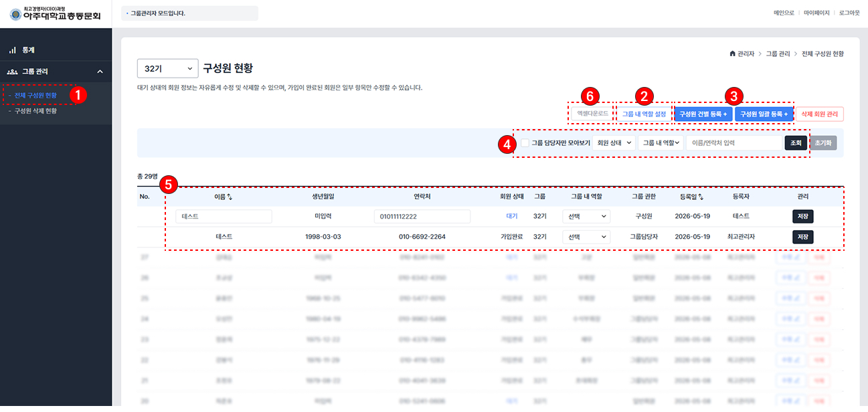Click the 가입완료 status text
868x412 pixels.
pos(512,237)
